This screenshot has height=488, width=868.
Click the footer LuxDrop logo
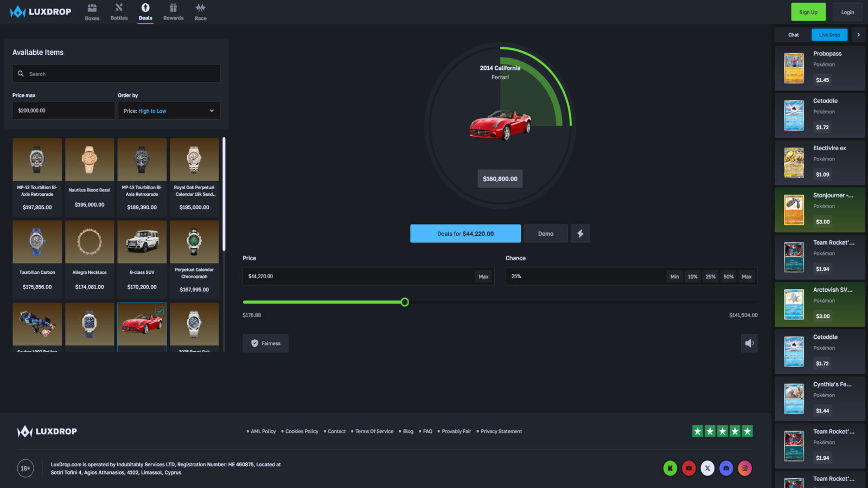[47, 432]
